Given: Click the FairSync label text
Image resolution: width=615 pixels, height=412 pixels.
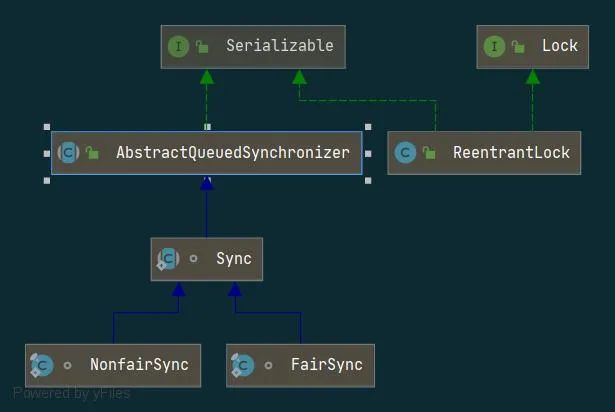Looking at the screenshot, I should [x=327, y=365].
